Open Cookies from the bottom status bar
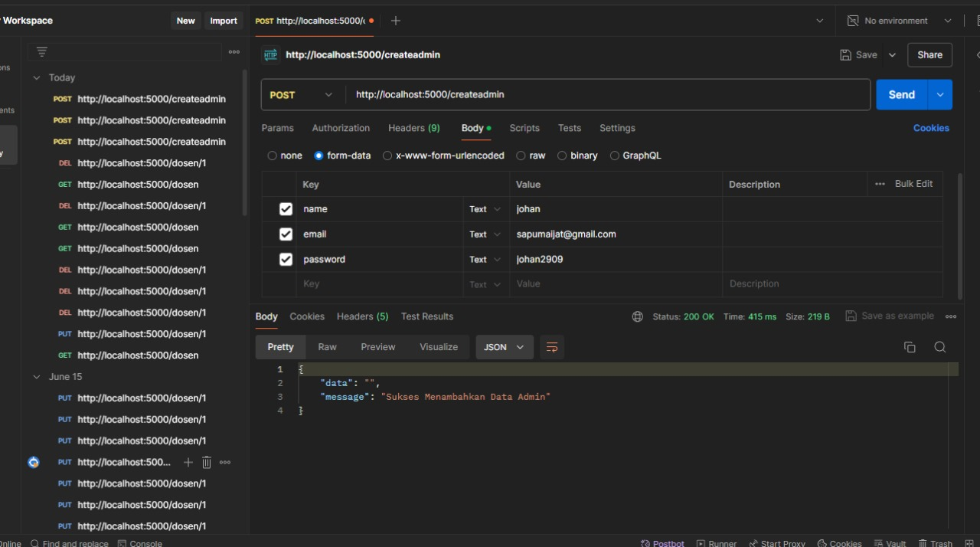 839,543
